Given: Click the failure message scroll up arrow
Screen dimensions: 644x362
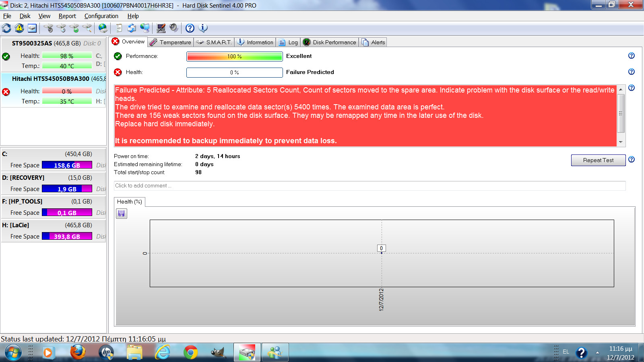Looking at the screenshot, I should 621,89.
